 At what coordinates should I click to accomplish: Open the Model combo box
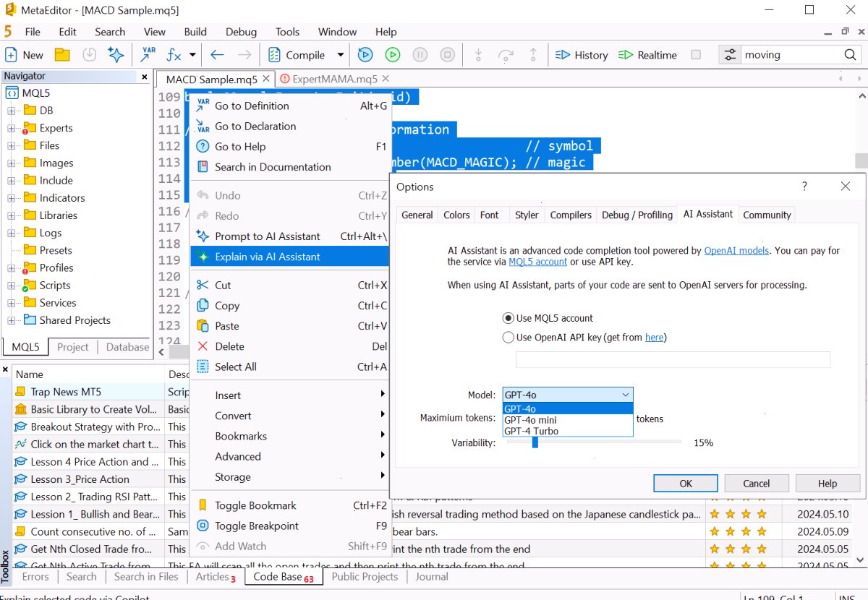pyautogui.click(x=568, y=395)
